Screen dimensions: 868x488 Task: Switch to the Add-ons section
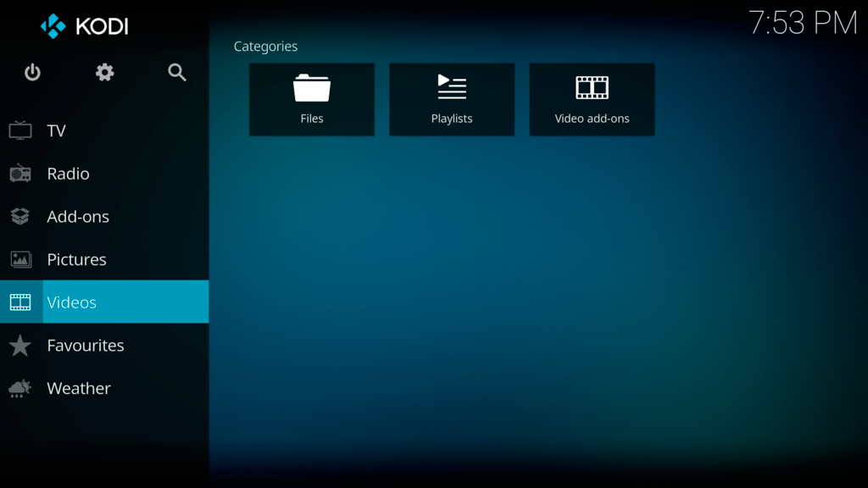point(78,217)
